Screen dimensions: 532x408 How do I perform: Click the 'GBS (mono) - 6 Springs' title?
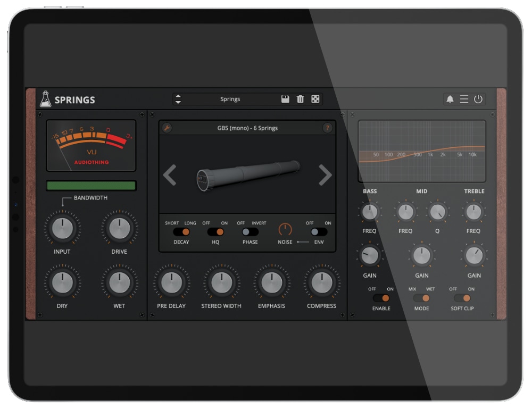point(247,128)
